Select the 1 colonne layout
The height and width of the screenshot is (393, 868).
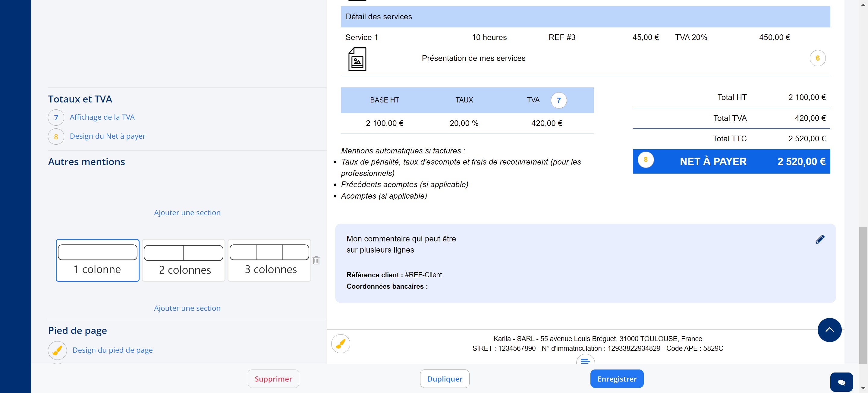tap(97, 260)
